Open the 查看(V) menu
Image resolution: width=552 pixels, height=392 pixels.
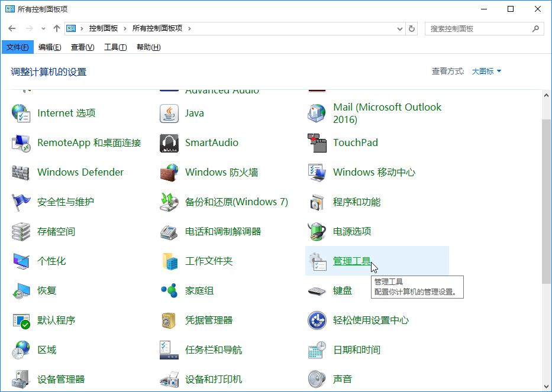[x=82, y=47]
